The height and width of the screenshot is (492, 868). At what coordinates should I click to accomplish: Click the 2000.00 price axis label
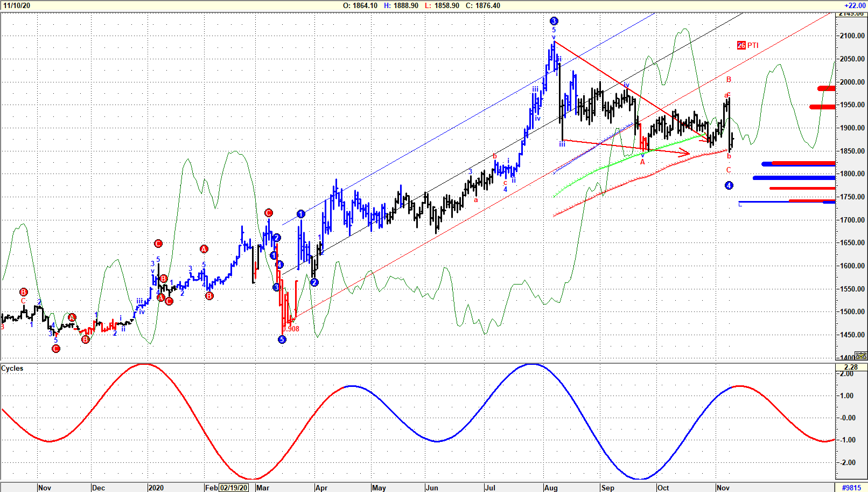pos(852,82)
